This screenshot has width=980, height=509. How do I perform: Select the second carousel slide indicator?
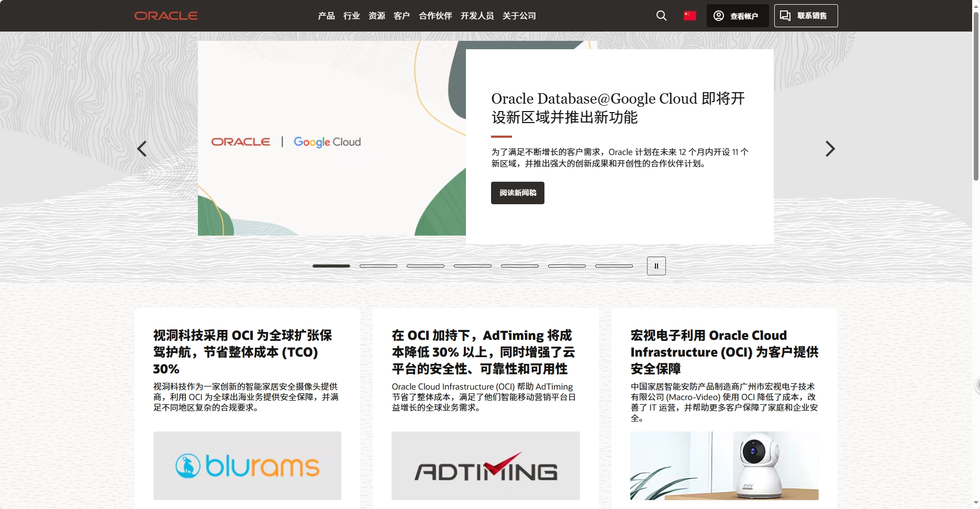point(378,266)
